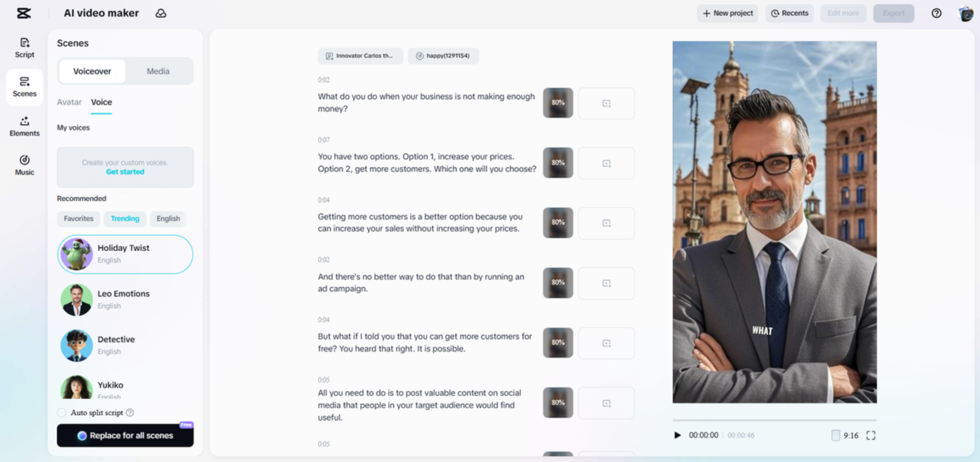Switch to the Avatar tab under Voiceover
The width and height of the screenshot is (980, 462).
click(69, 102)
